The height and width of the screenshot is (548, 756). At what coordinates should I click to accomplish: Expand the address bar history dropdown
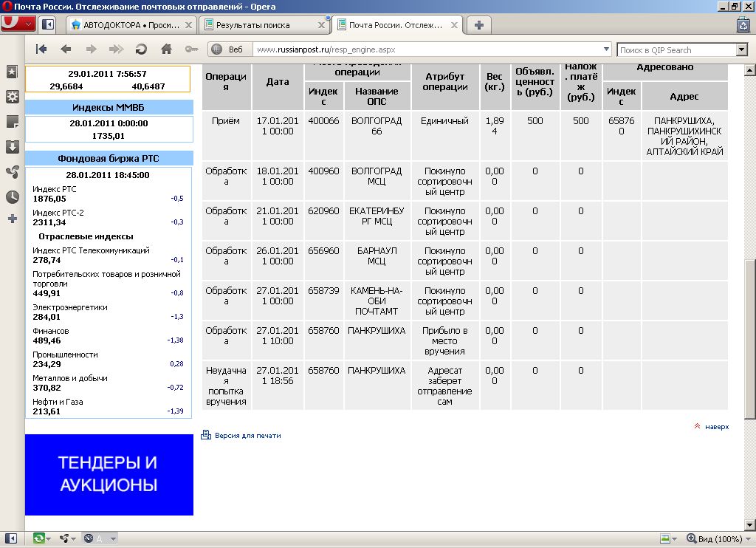tap(607, 49)
